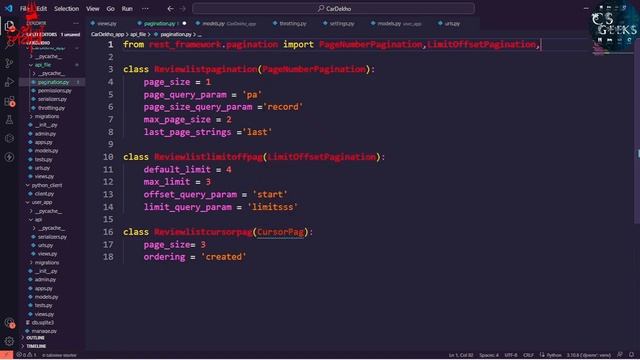Viewport: 640px width, 360px height.
Task: Open the Manage gear icon
Action: (x=9, y=341)
